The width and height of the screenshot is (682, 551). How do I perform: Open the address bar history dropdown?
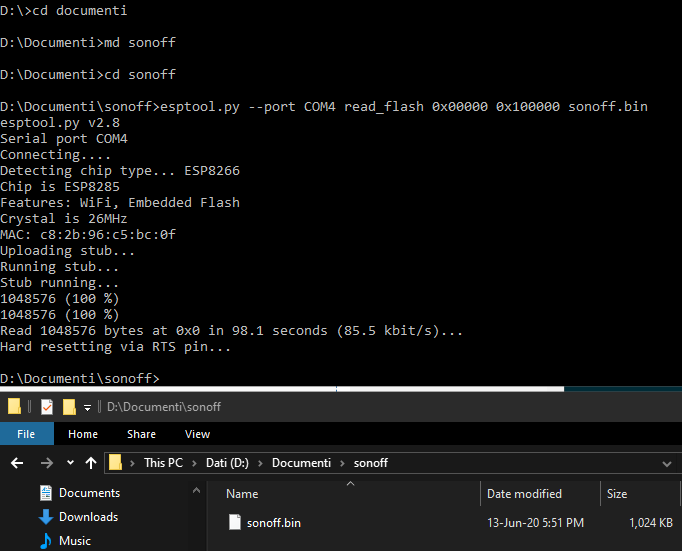click(x=666, y=464)
